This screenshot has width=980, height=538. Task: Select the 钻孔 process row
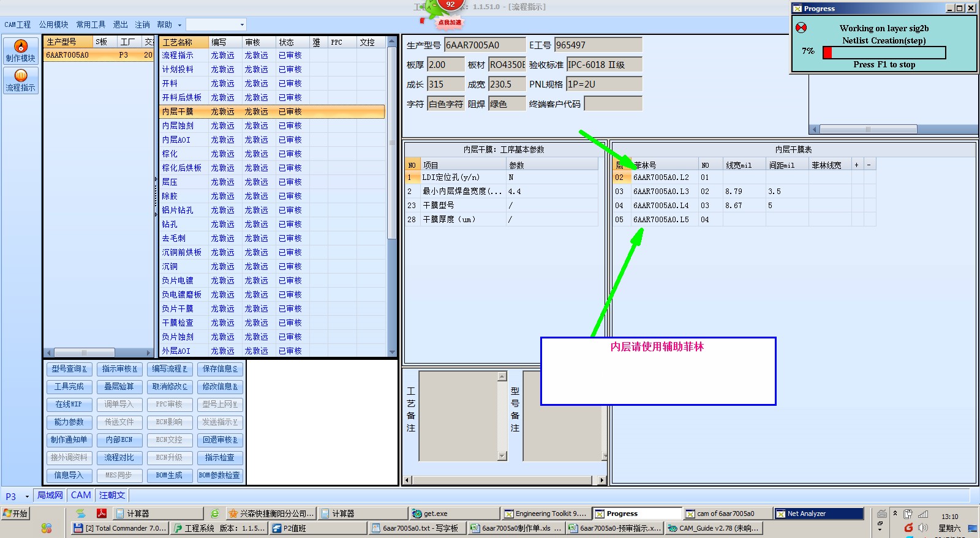tap(273, 224)
